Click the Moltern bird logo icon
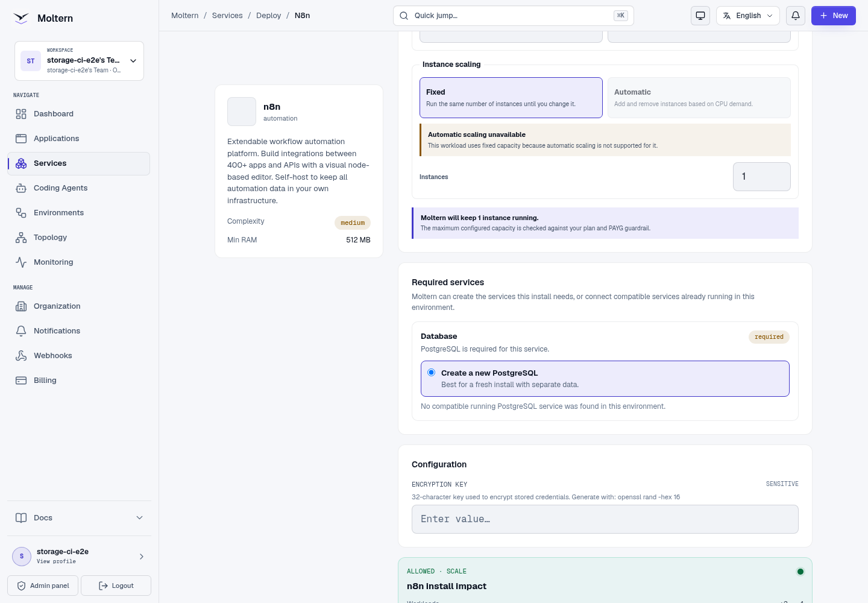 click(21, 18)
